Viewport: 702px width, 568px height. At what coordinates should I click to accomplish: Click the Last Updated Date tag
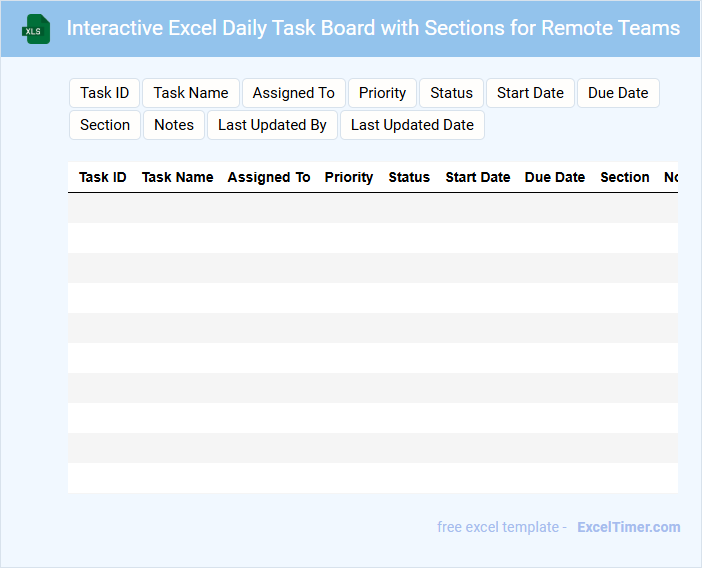(412, 125)
